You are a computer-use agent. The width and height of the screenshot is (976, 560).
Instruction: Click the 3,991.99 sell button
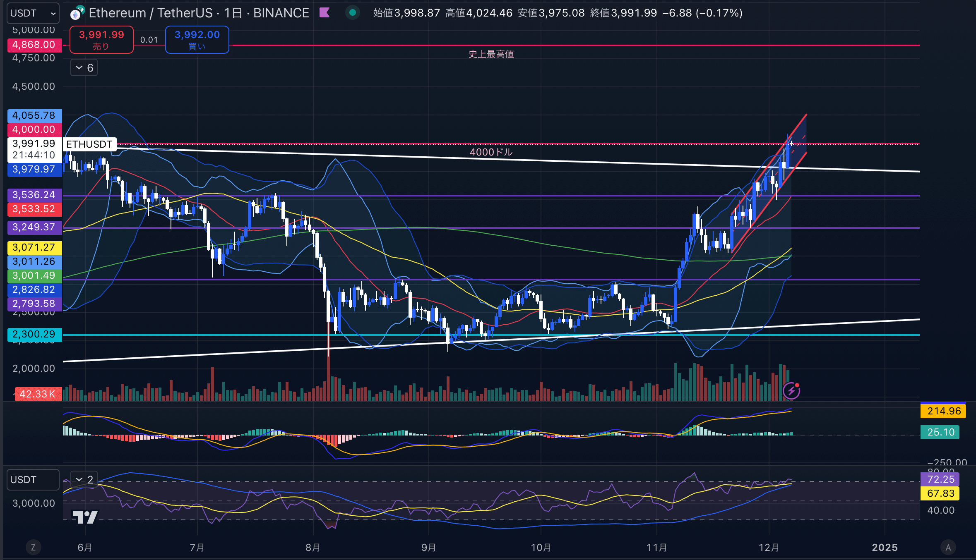[101, 40]
